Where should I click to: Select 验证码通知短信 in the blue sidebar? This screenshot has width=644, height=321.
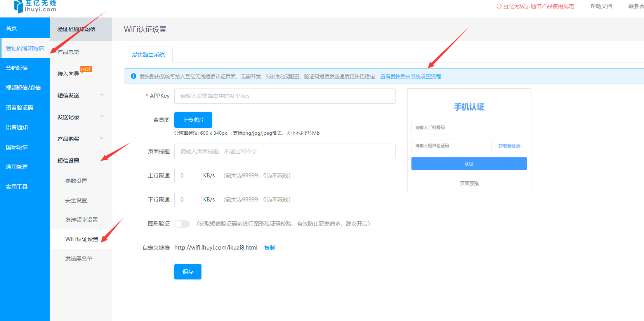25,48
